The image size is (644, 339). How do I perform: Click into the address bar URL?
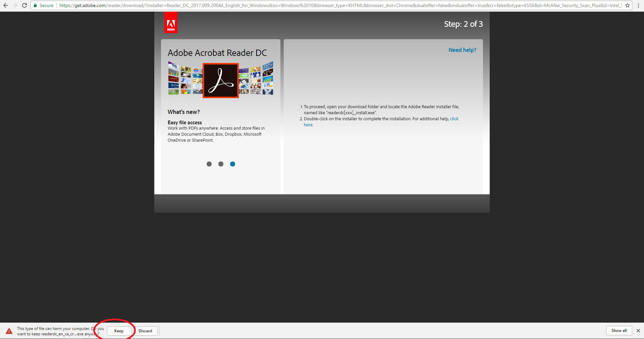pyautogui.click(x=340, y=5)
